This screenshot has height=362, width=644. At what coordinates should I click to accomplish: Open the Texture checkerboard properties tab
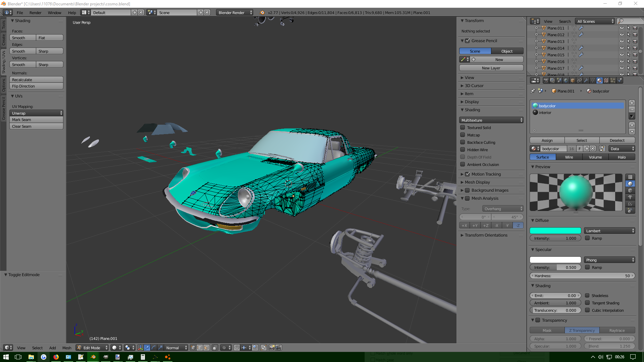click(x=606, y=80)
